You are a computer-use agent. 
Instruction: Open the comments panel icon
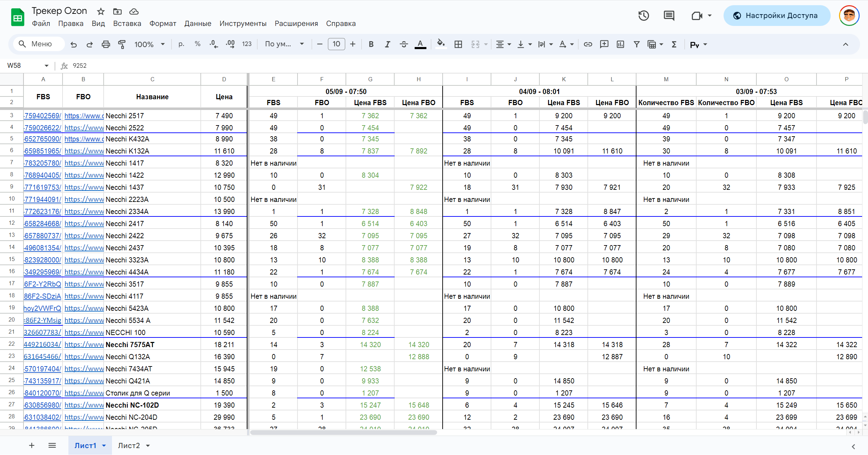tap(669, 16)
